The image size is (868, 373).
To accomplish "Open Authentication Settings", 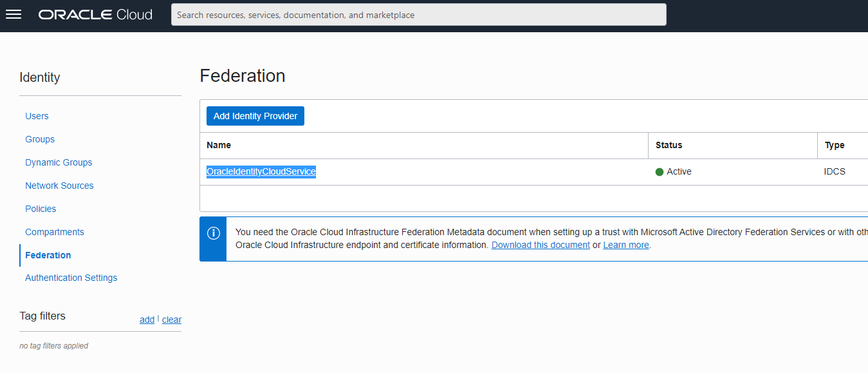I will pyautogui.click(x=71, y=278).
